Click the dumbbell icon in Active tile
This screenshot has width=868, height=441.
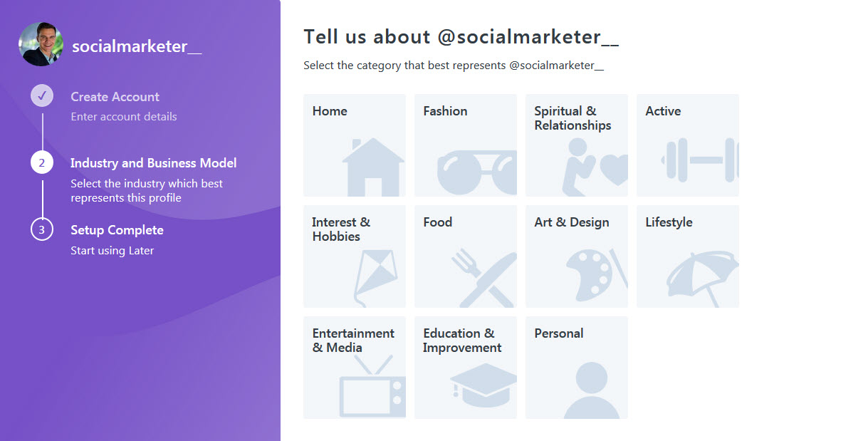point(700,160)
